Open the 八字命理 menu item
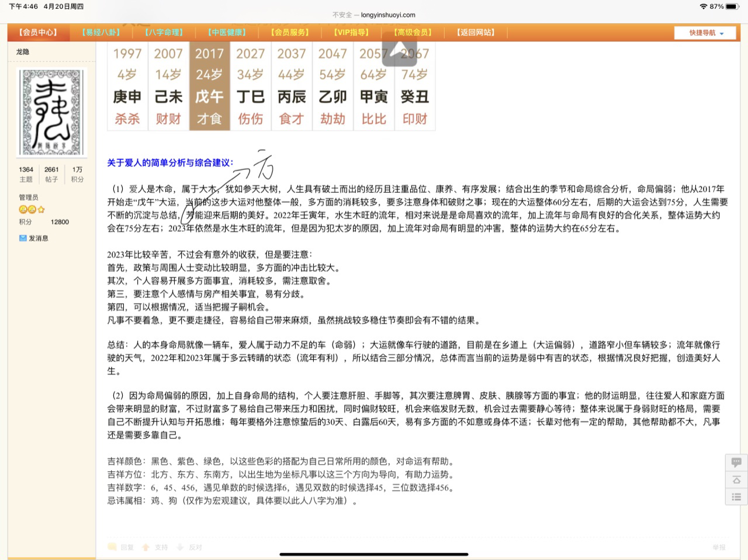The width and height of the screenshot is (748, 560). [164, 33]
